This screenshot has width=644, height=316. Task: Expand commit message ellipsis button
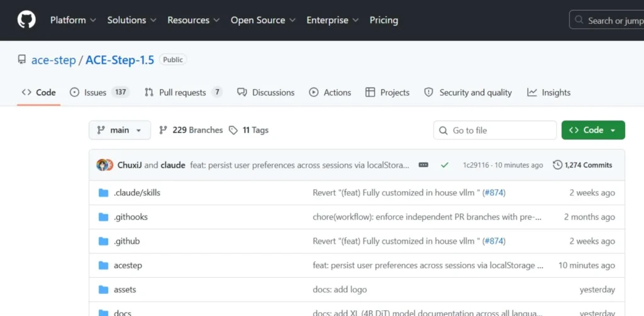point(423,165)
